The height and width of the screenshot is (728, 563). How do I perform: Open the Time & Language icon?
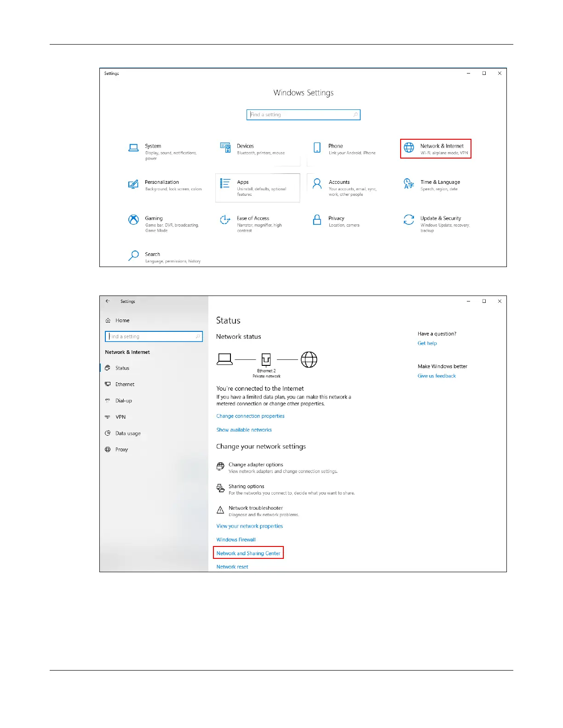click(408, 184)
